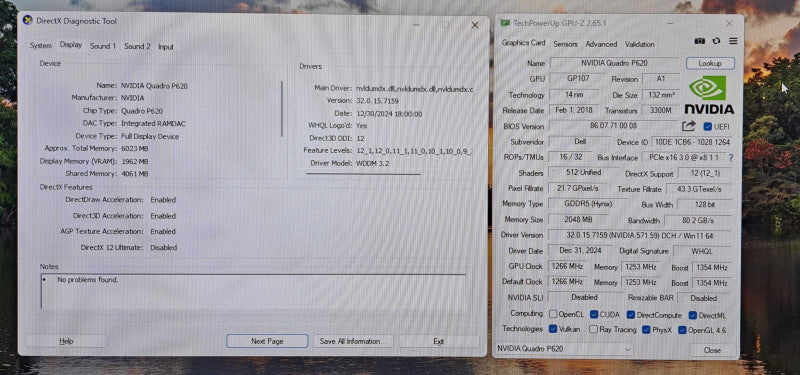This screenshot has height=375, width=800.
Task: Open the Validation tab in GPU-Z
Action: tap(640, 44)
